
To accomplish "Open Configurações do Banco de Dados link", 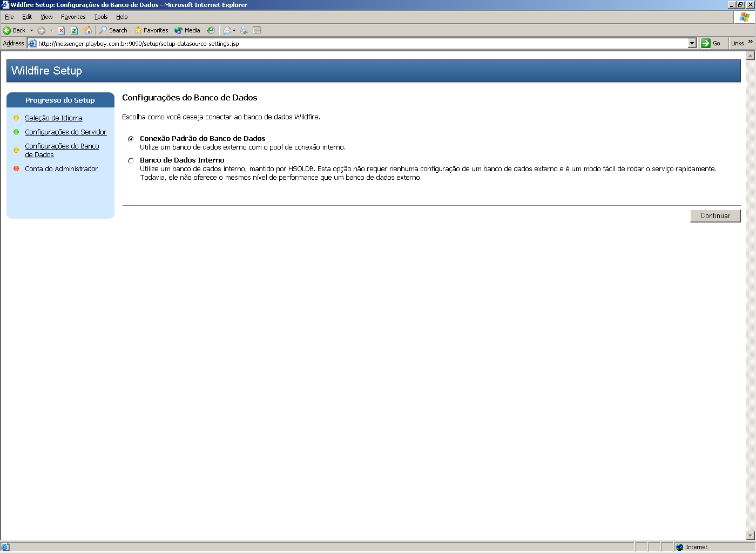I will [62, 150].
